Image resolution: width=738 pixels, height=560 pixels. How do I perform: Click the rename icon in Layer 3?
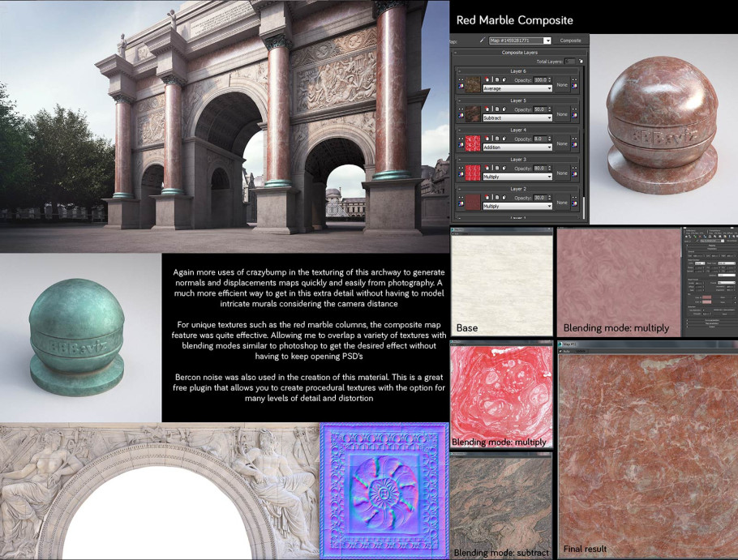coord(497,168)
